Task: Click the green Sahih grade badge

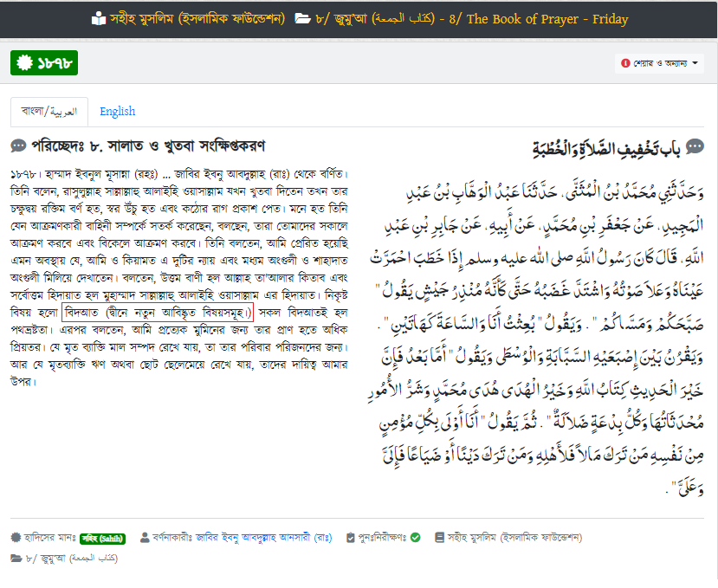Action: click(102, 538)
